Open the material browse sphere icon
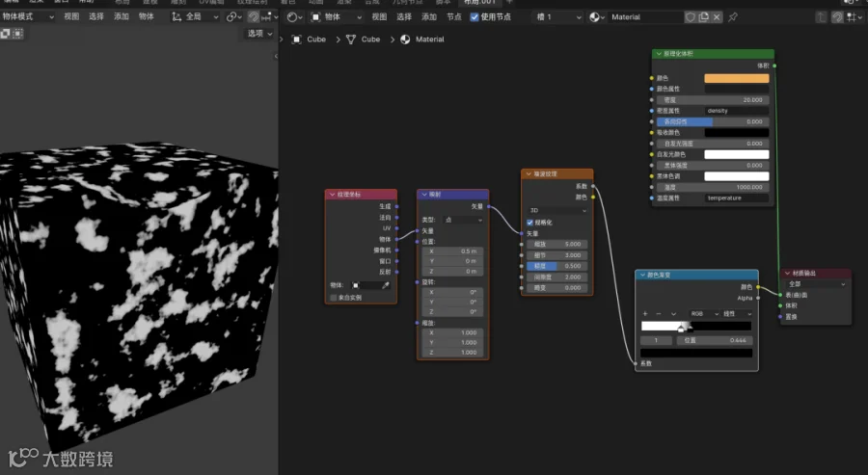This screenshot has width=868, height=475. 597,17
